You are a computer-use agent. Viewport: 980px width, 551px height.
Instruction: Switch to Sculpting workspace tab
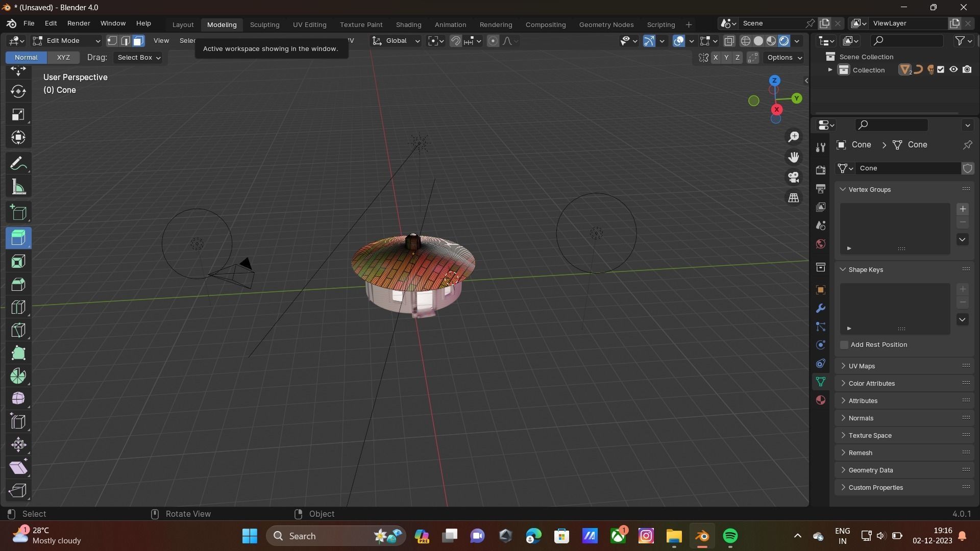264,24
